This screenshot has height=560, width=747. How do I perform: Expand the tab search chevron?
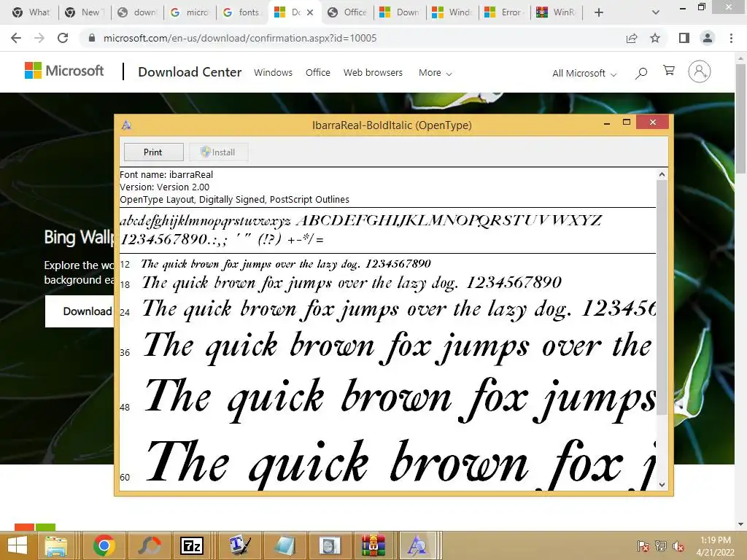tap(656, 12)
